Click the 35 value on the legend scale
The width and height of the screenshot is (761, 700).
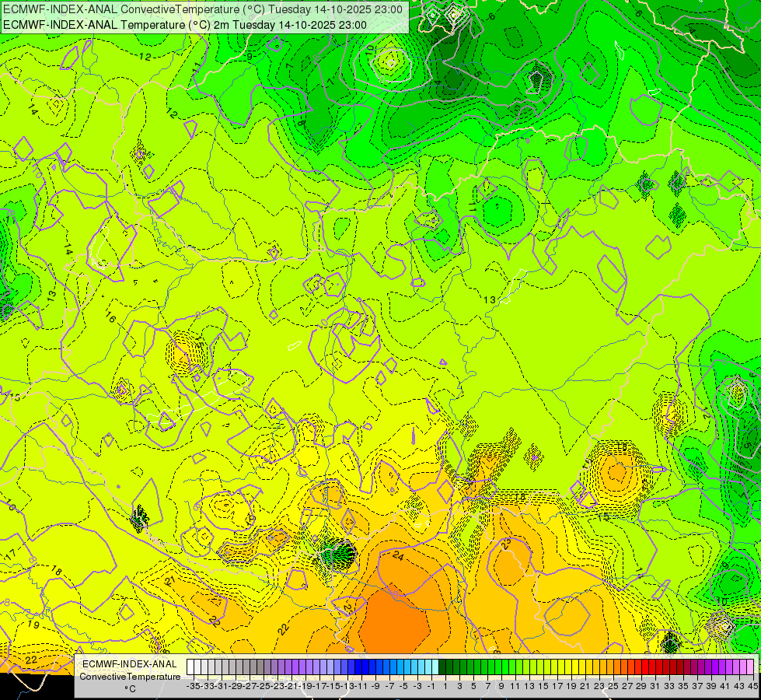(x=682, y=686)
